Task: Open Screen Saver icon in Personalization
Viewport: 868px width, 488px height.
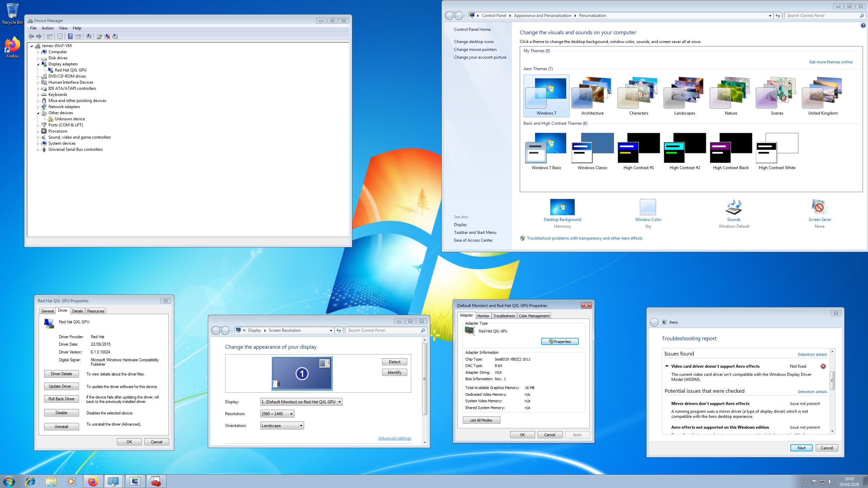Action: click(x=819, y=207)
